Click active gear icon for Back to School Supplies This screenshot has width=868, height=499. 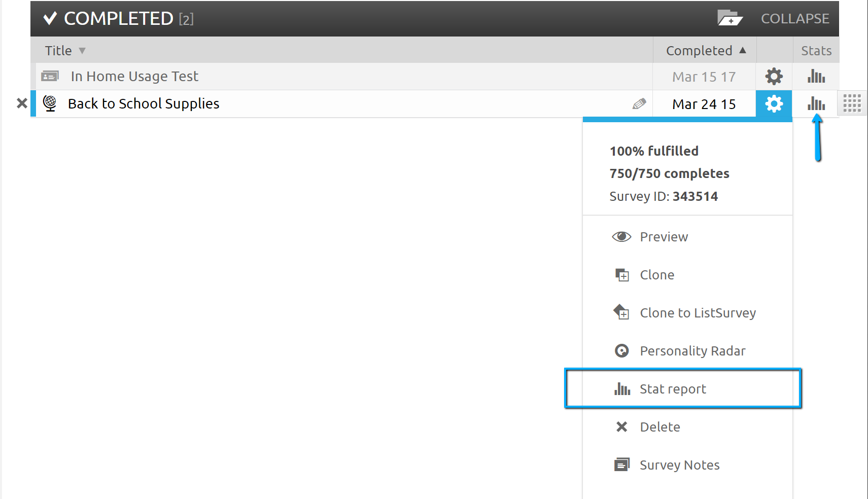[774, 104]
